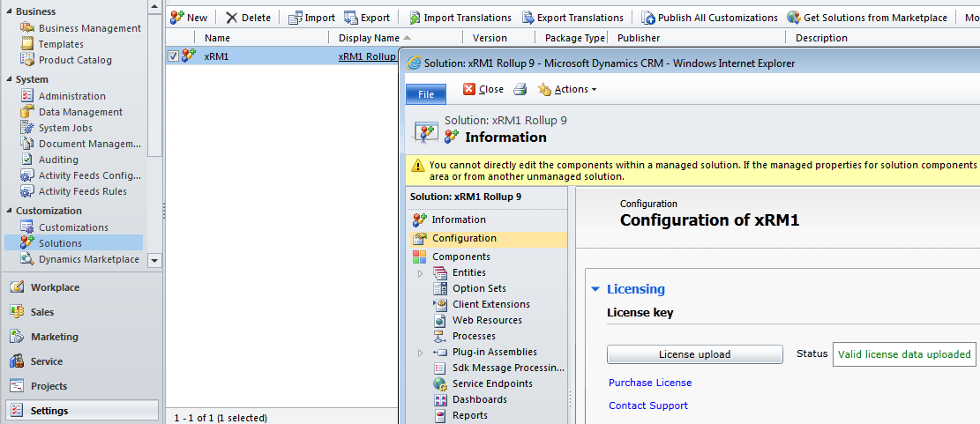Image resolution: width=980 pixels, height=424 pixels.
Task: Expand the Entities tree node
Action: click(x=421, y=273)
